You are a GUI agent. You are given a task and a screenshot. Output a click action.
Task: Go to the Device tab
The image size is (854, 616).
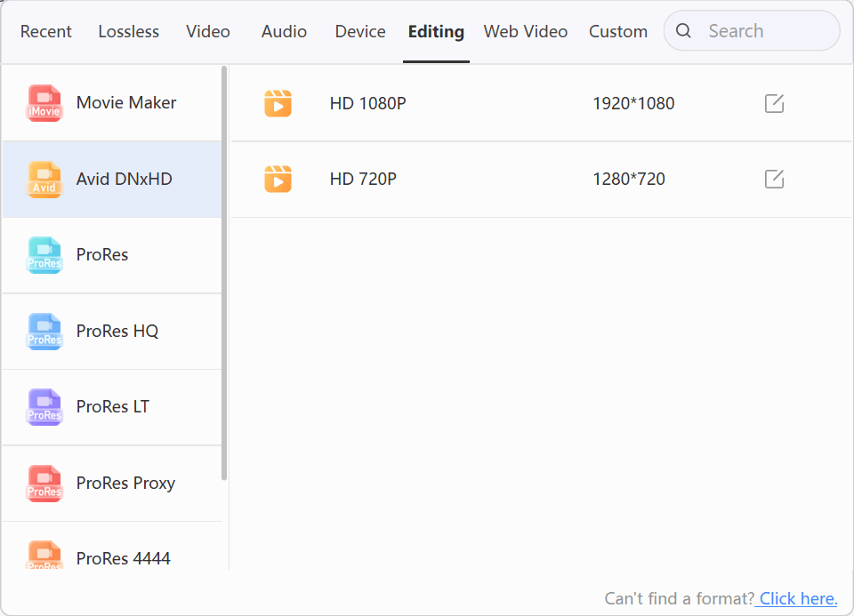(x=360, y=32)
